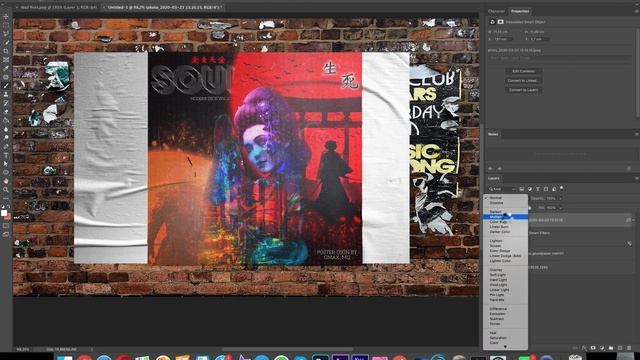The image size is (640, 360).
Task: Create new fill or adjustment layer
Action: (x=602, y=348)
